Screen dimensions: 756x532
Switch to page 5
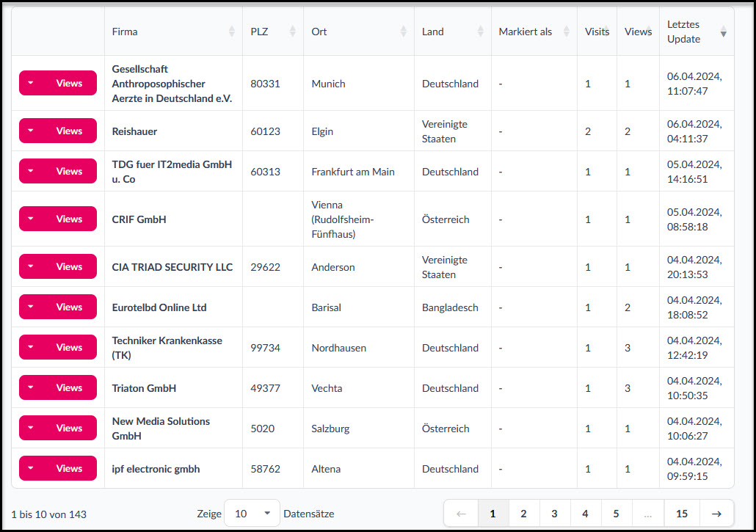click(617, 514)
